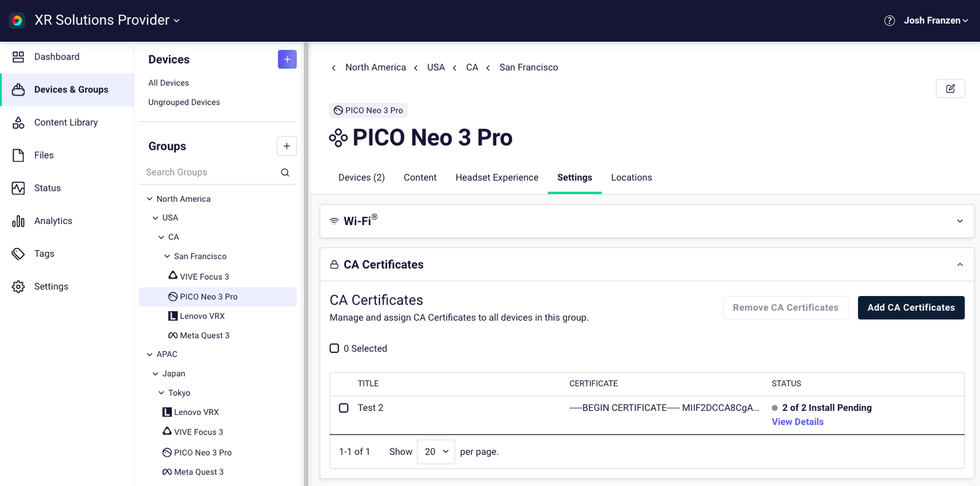
Task: Click the Settings gear icon in sidebar
Action: point(19,287)
